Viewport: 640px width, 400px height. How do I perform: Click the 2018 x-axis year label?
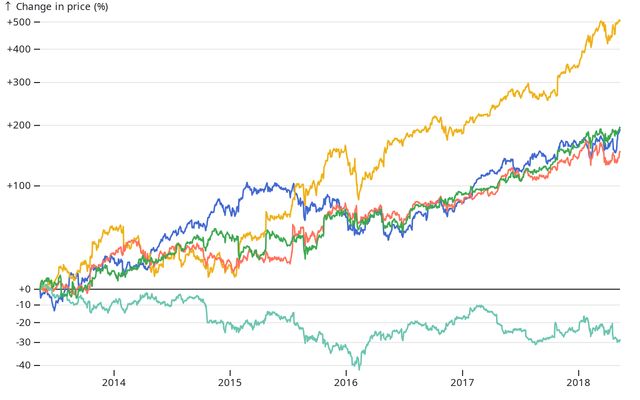578,382
